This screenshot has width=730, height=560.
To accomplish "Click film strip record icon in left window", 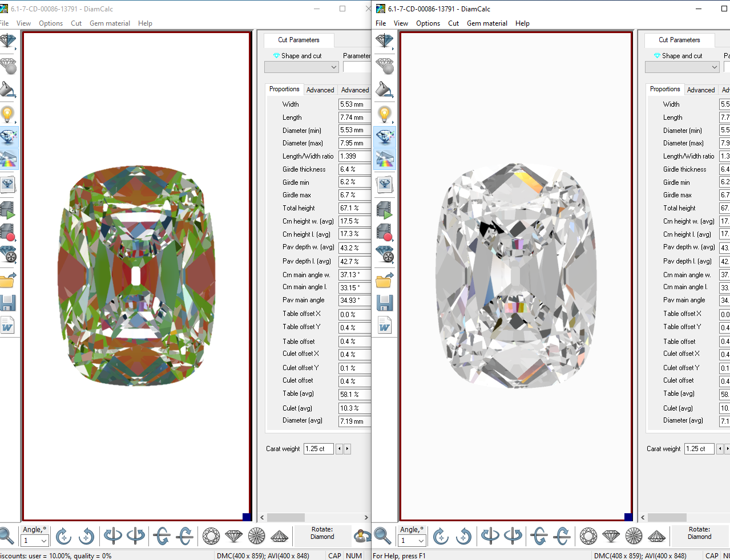I will 8,232.
